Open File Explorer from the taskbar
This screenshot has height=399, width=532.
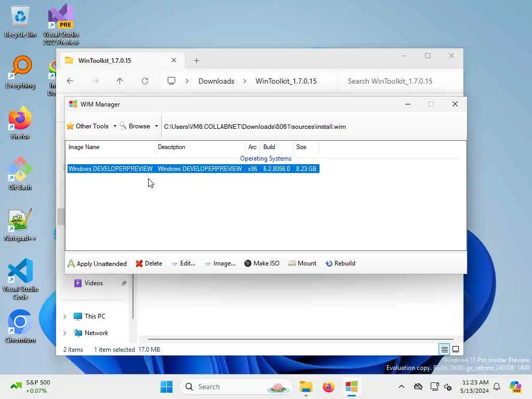pos(305,387)
